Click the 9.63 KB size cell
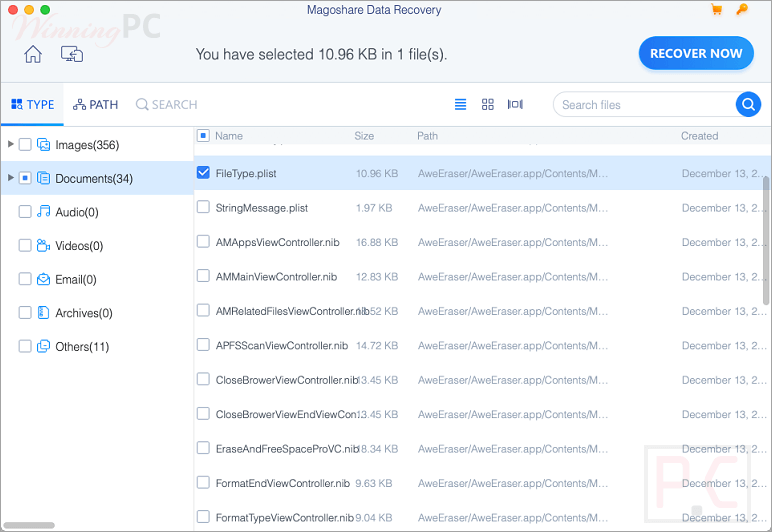Screen dimensions: 772x532 tap(374, 483)
